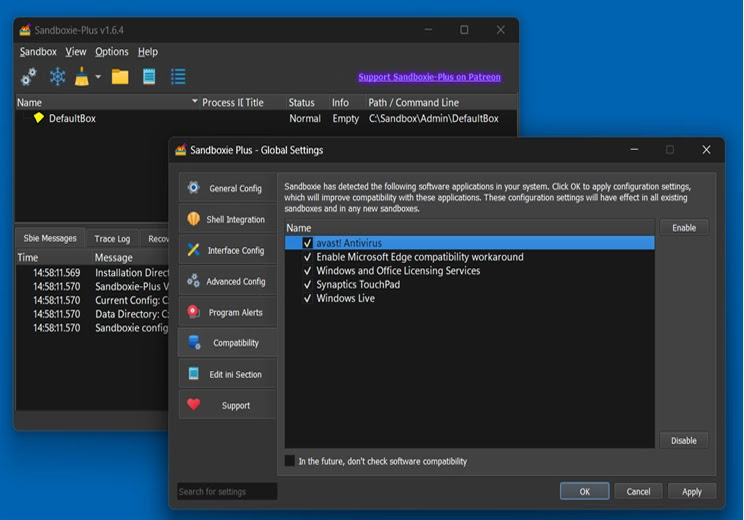Click the Interface Config crossed tools icon

[x=194, y=250]
